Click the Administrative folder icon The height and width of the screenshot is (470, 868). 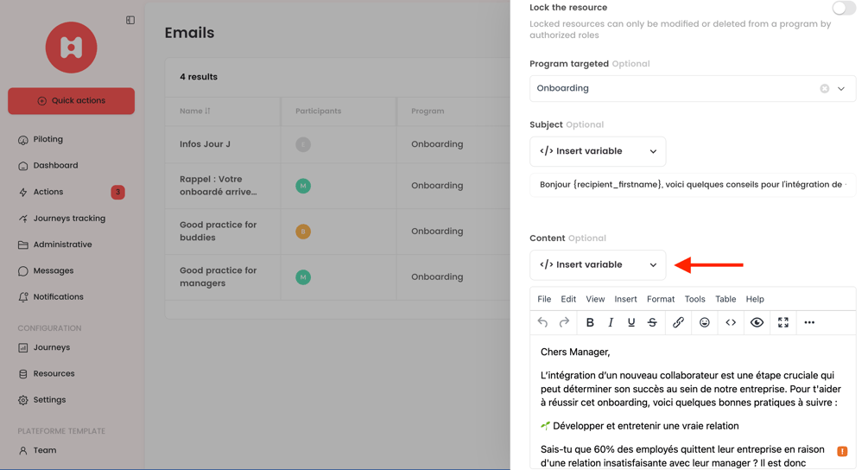click(22, 245)
